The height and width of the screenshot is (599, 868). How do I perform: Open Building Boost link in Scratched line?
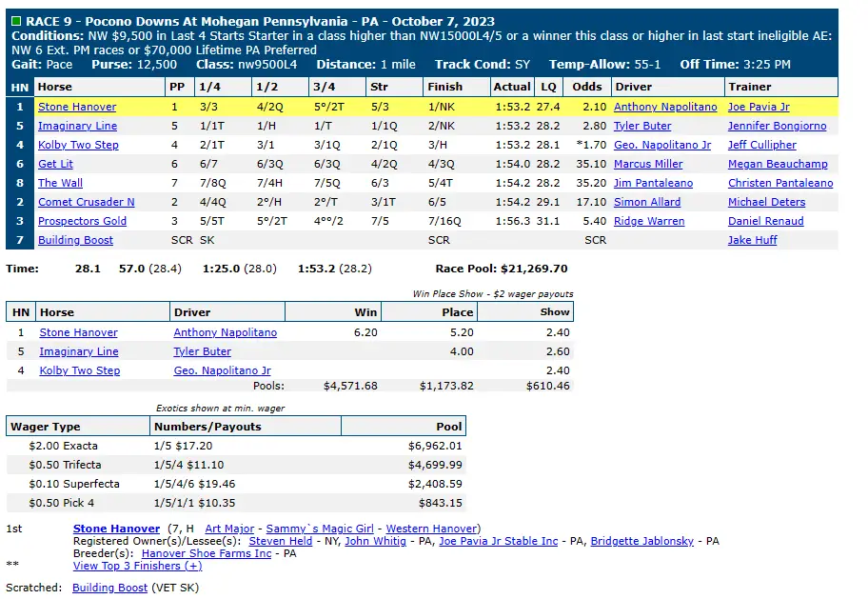pos(109,588)
